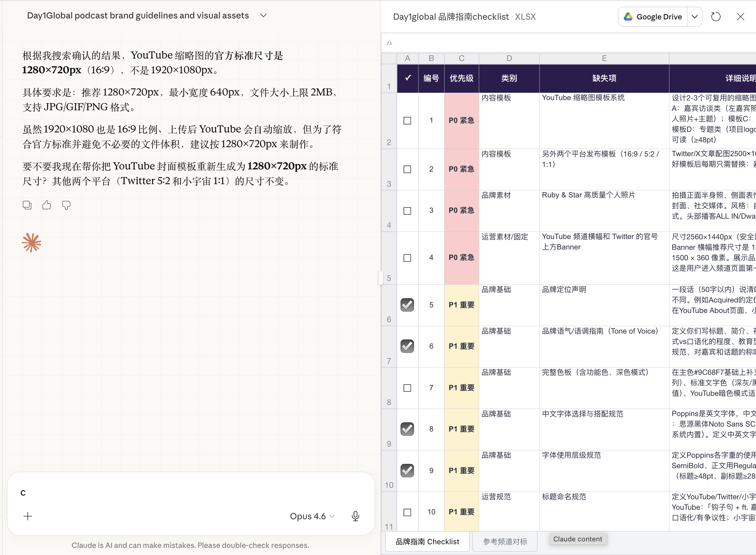
Task: Expand the conversation title dropdown chevron
Action: 263,15
